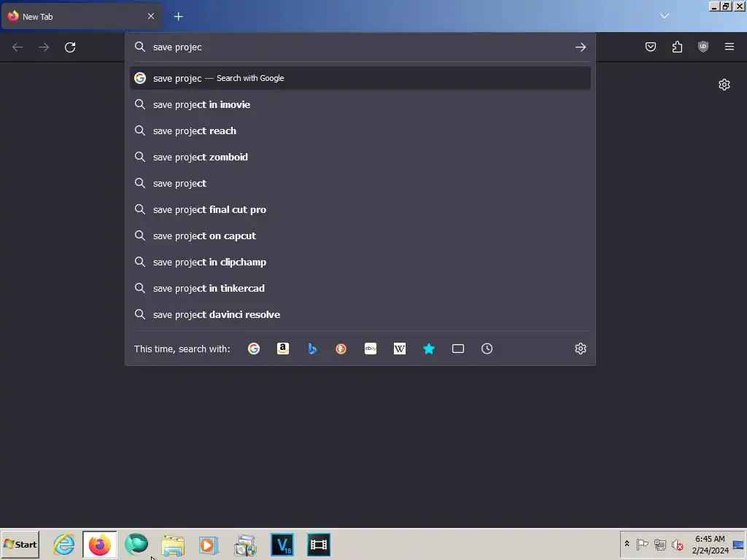Switch to Firefox taskbar button
This screenshot has width=747, height=560.
click(x=99, y=544)
